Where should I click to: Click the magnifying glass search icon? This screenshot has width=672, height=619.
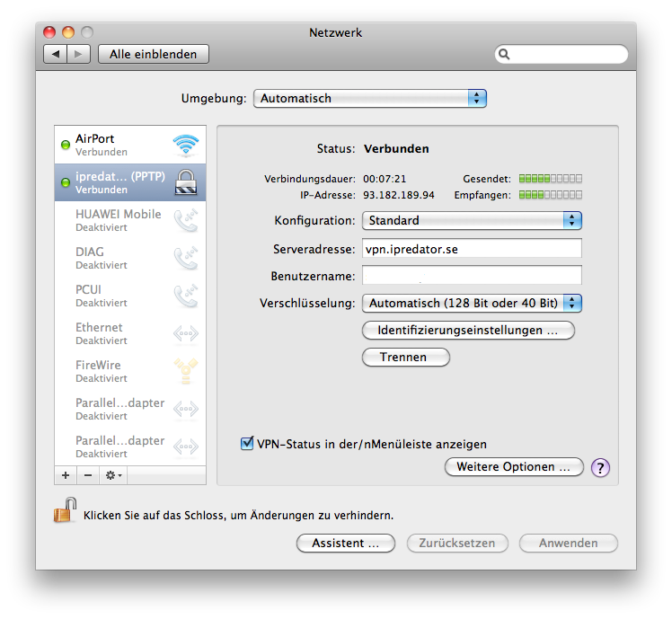coord(504,54)
